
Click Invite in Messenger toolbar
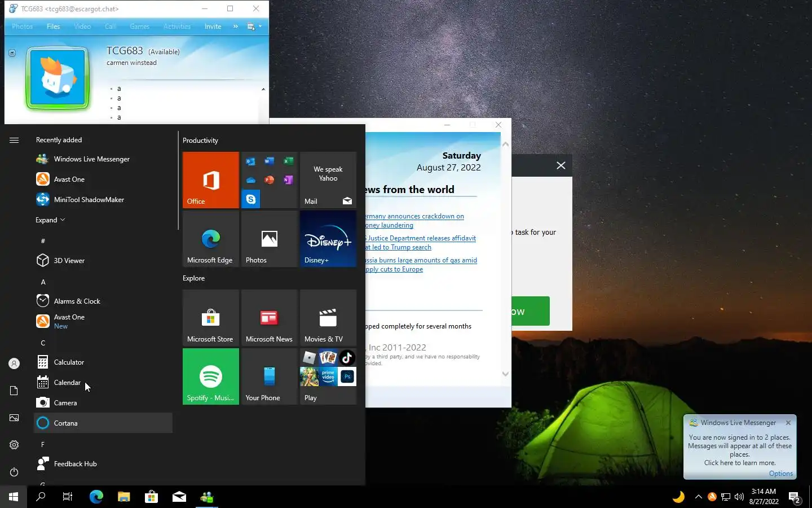point(213,27)
